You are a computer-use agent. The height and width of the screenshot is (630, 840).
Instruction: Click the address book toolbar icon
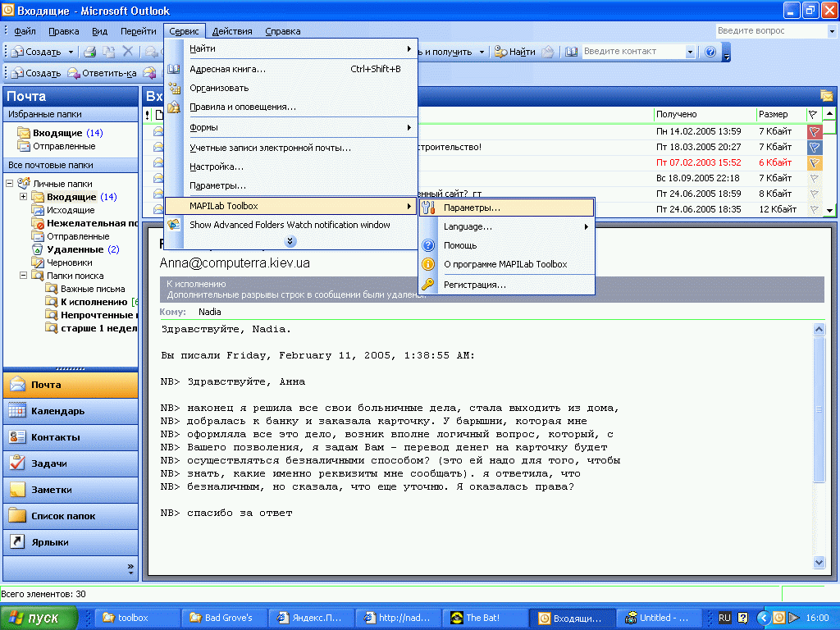pos(571,52)
